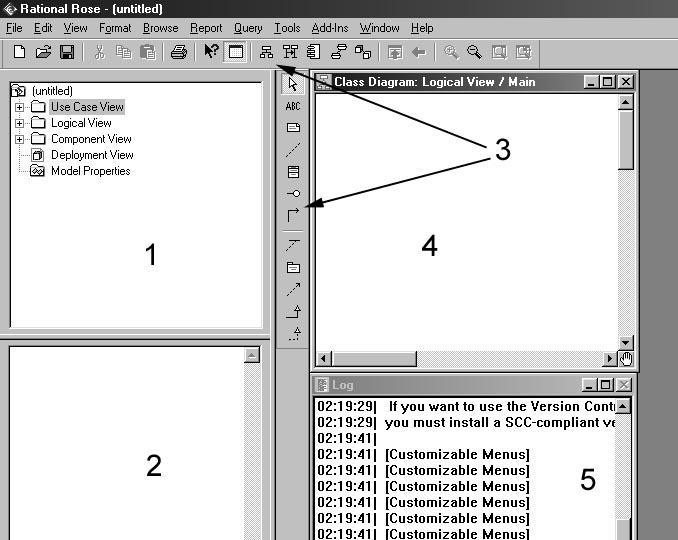The image size is (678, 540).
Task: Open the Format menu
Action: (x=115, y=28)
